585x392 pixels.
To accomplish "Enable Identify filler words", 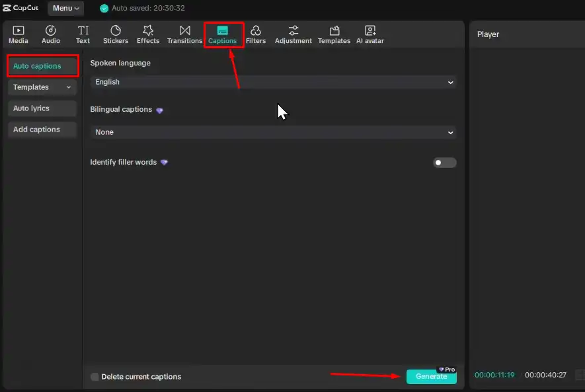I will click(444, 163).
